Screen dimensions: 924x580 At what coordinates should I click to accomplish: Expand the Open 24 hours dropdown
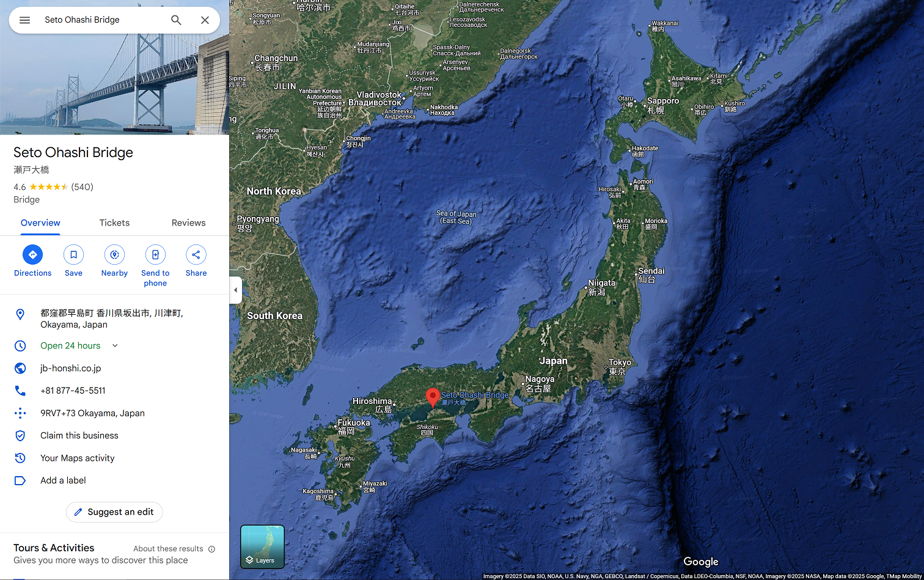click(115, 346)
